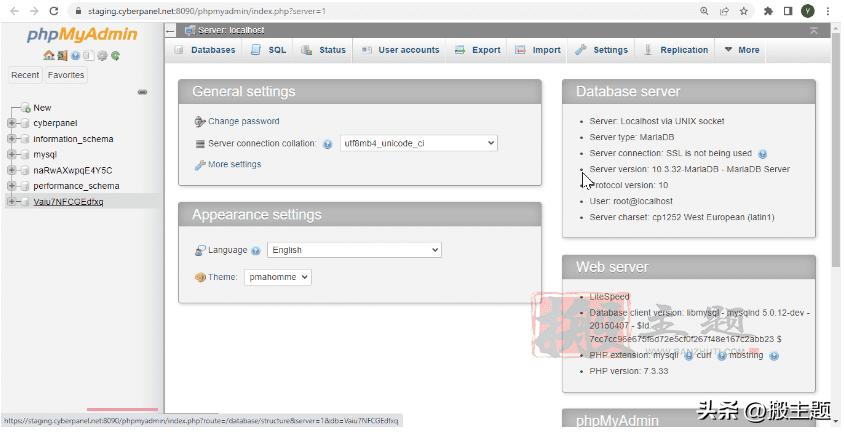Click the log out door icon
Image resolution: width=844 pixels, height=434 pixels.
pos(62,55)
